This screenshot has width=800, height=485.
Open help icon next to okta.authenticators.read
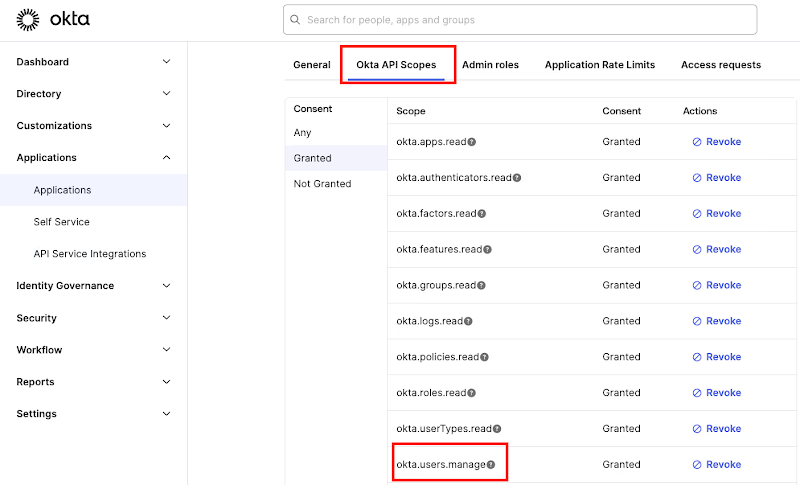(x=517, y=177)
